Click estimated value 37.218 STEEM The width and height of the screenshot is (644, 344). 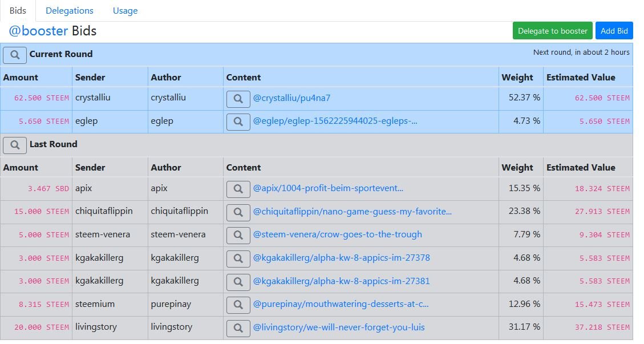click(x=602, y=327)
